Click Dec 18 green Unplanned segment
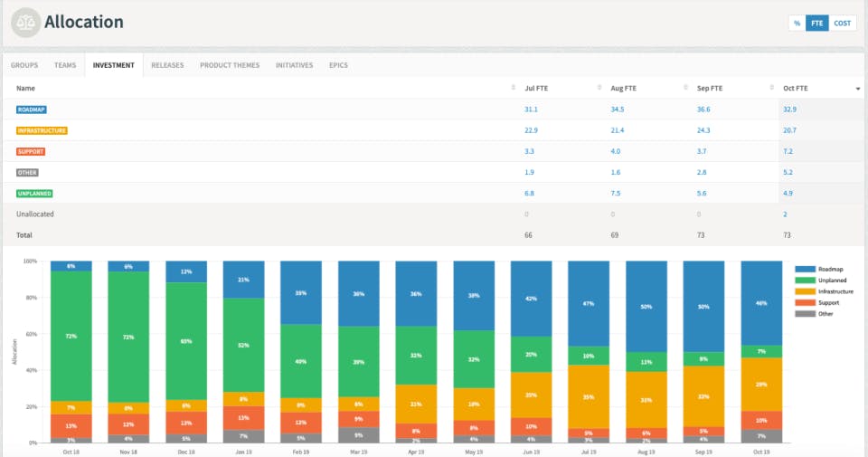 coord(186,341)
